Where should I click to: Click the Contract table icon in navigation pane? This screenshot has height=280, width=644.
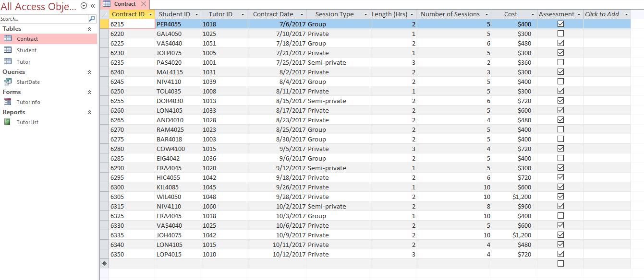[8, 39]
